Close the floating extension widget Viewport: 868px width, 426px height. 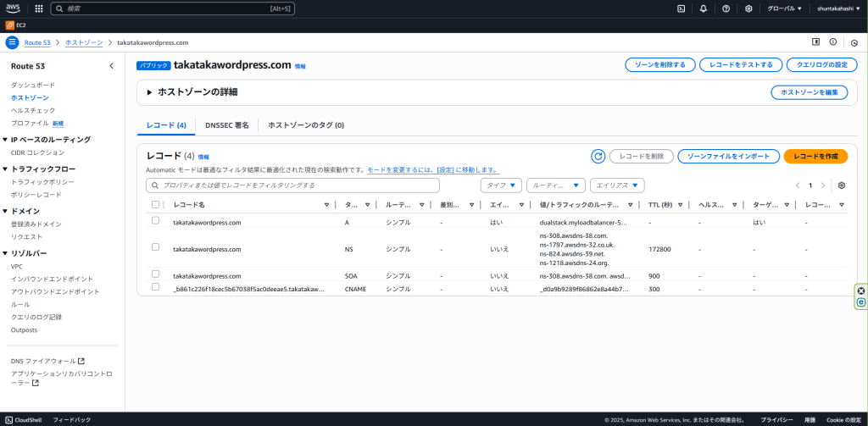(x=861, y=291)
